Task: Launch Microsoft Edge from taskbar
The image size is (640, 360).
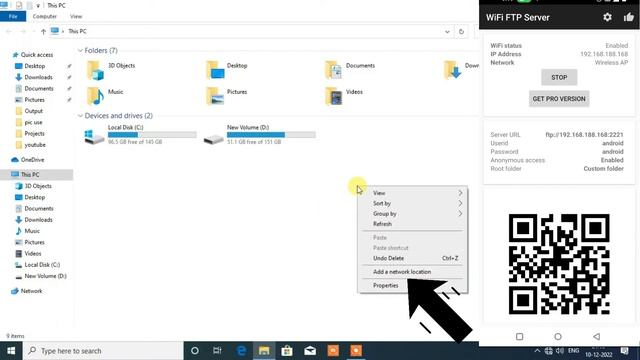Action: [241, 351]
